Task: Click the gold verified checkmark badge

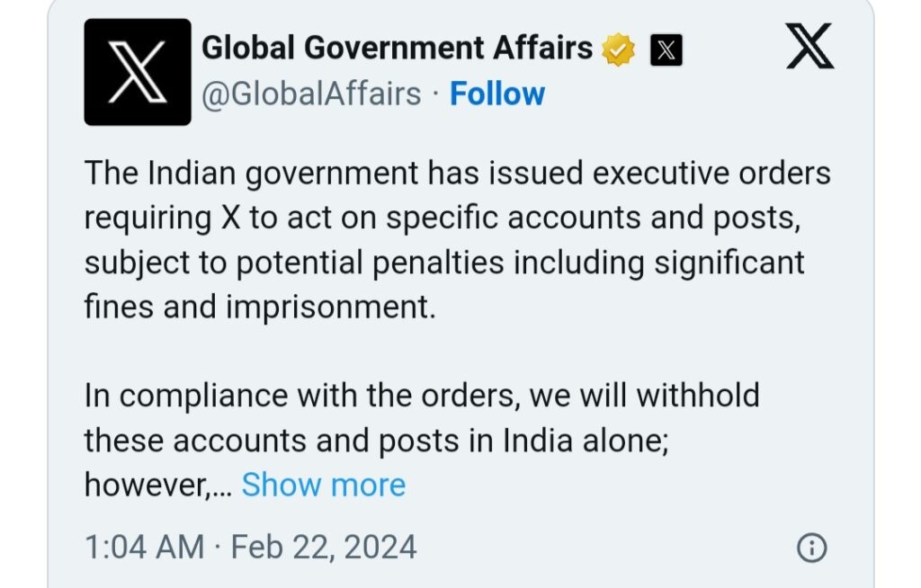Action: [x=618, y=50]
